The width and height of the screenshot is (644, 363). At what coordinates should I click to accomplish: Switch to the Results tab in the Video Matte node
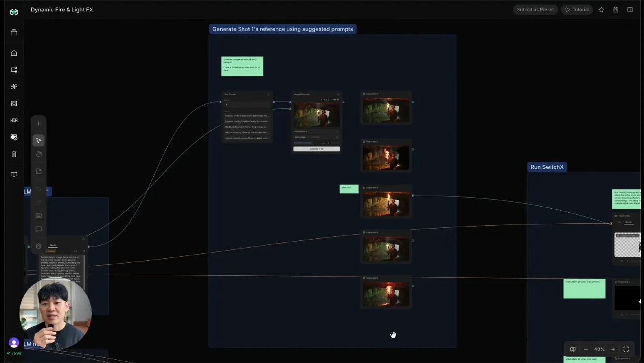(629, 222)
